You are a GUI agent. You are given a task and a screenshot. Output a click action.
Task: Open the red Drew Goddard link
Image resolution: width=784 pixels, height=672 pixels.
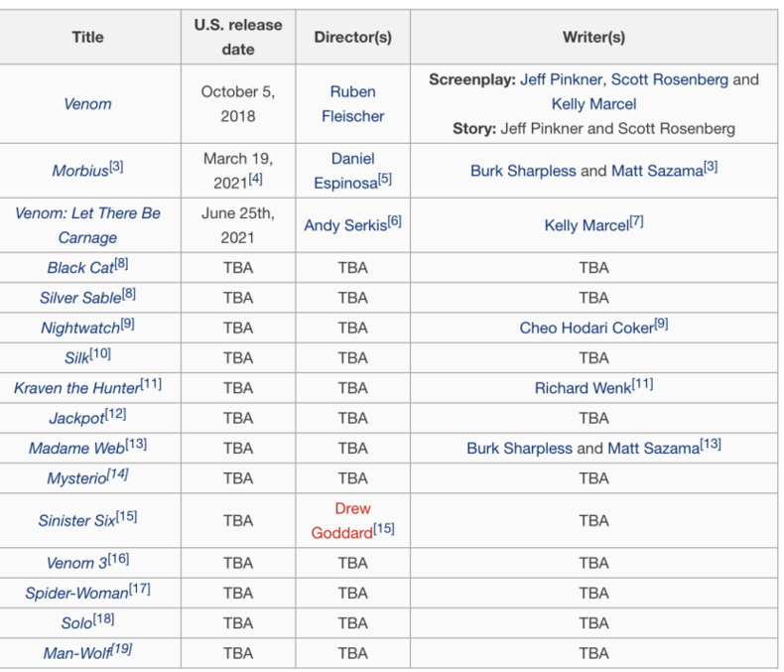tap(343, 520)
